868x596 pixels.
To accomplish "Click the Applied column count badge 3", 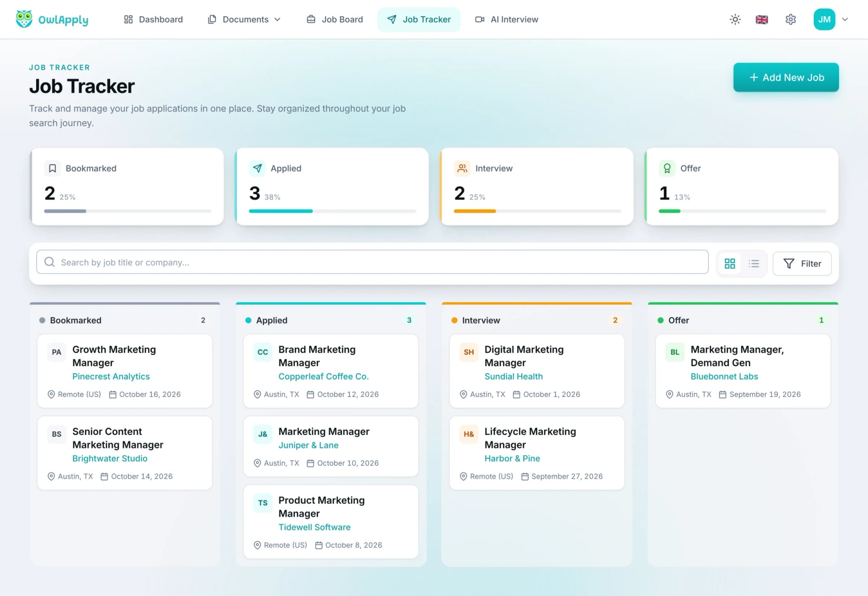I will pyautogui.click(x=409, y=320).
